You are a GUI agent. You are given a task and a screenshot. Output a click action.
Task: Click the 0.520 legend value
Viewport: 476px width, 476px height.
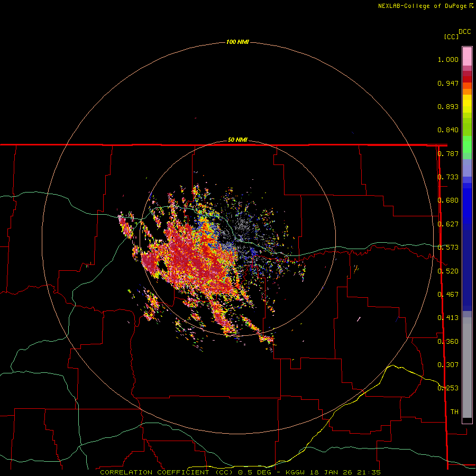click(x=448, y=271)
